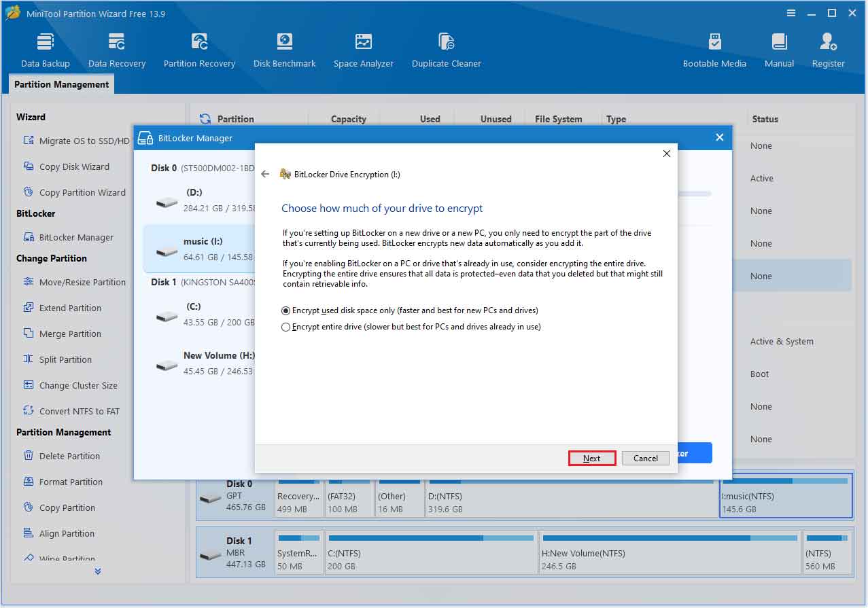
Task: Click the Next button
Action: click(592, 458)
